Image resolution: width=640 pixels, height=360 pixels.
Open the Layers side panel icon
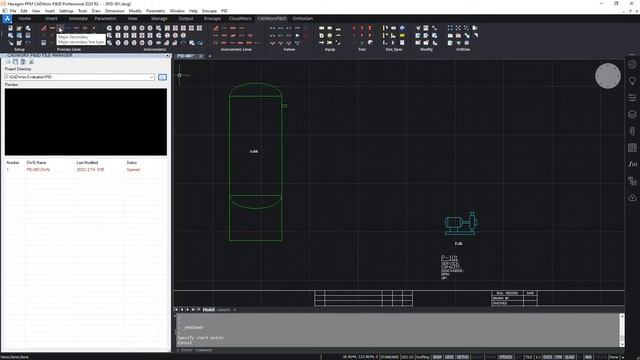point(632,114)
